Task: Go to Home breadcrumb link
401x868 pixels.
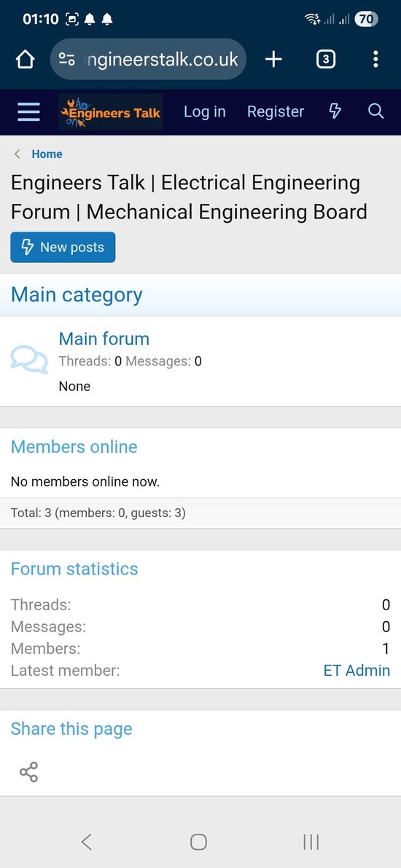Action: point(47,154)
